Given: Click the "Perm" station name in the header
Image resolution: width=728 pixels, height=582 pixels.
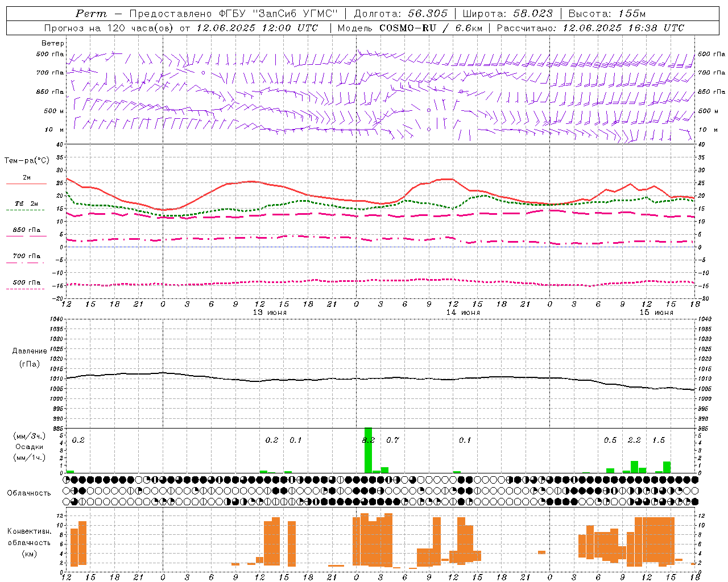Looking at the screenshot, I should [x=91, y=14].
